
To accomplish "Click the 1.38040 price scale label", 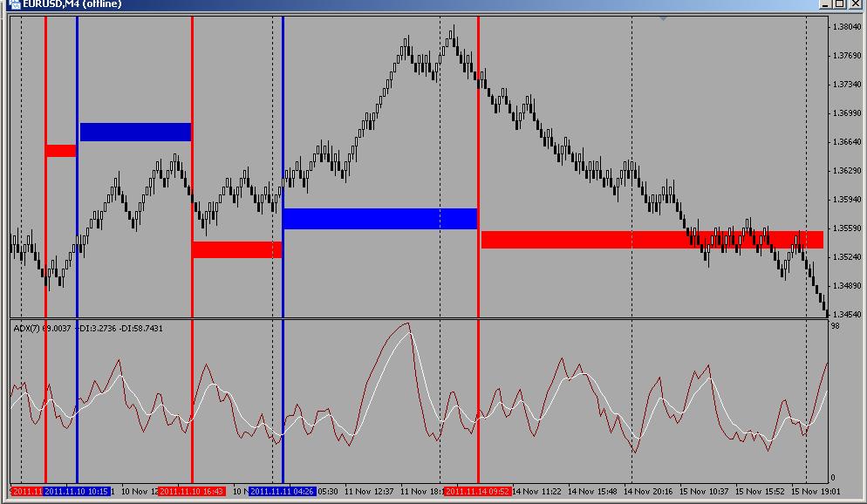I will click(847, 26).
